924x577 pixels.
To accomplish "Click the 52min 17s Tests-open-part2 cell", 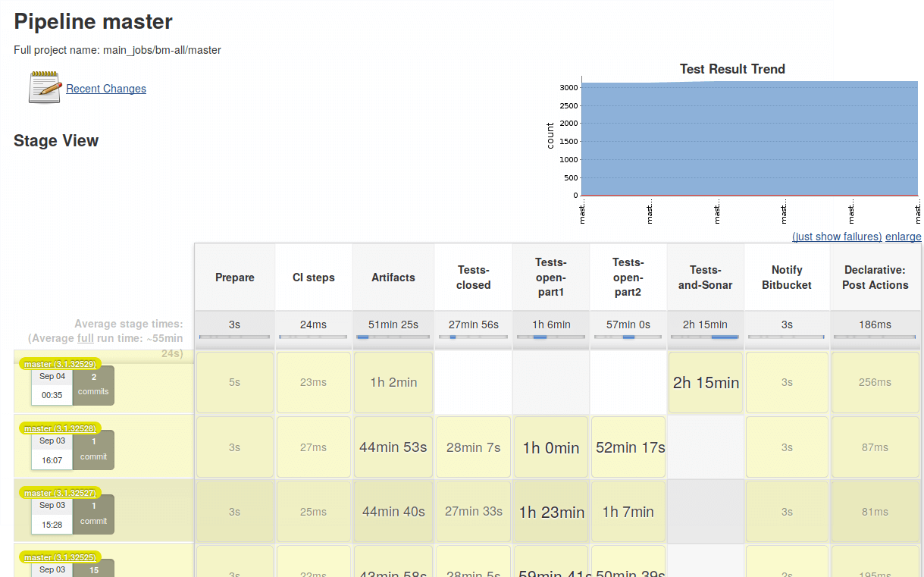I will click(x=628, y=447).
